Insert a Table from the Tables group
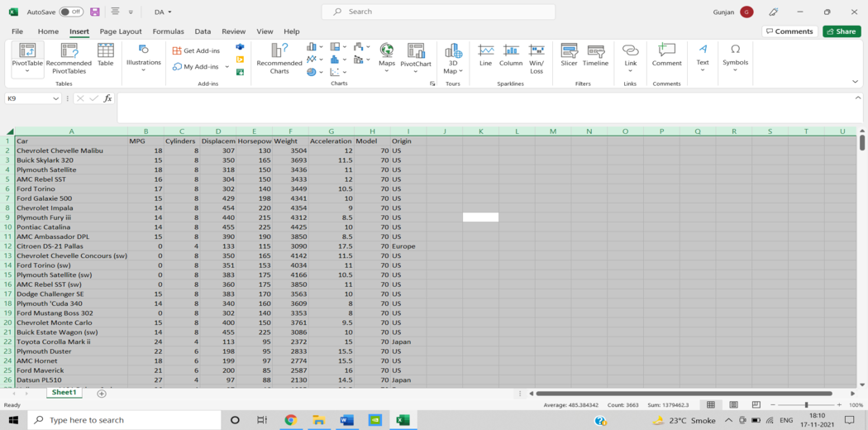Viewport: 868px width, 430px height. (x=105, y=55)
